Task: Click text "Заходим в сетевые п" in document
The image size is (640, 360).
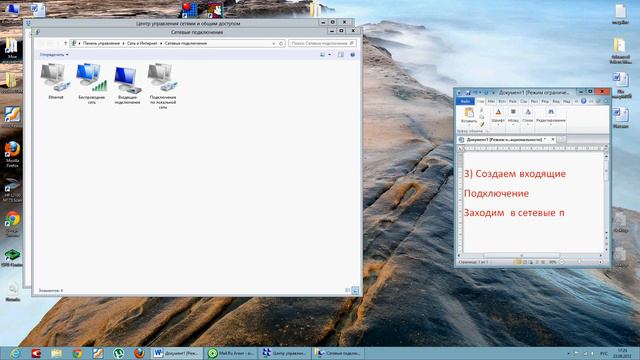Action: click(514, 213)
